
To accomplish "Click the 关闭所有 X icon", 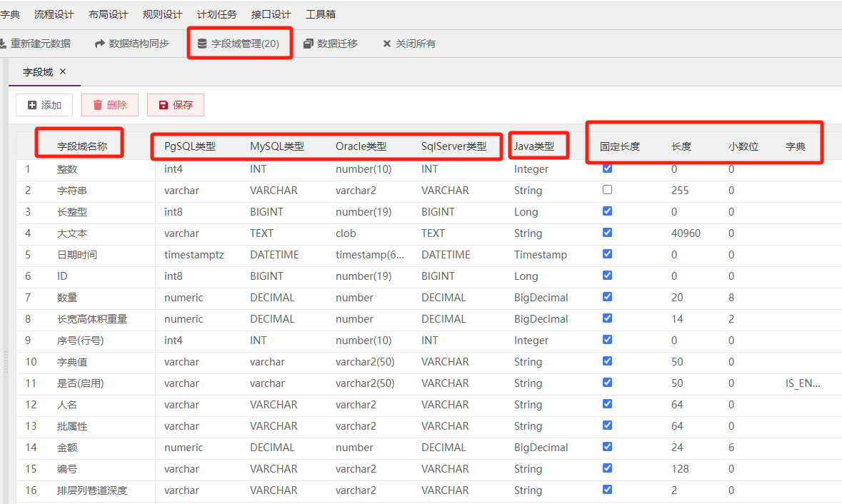I will (x=386, y=44).
